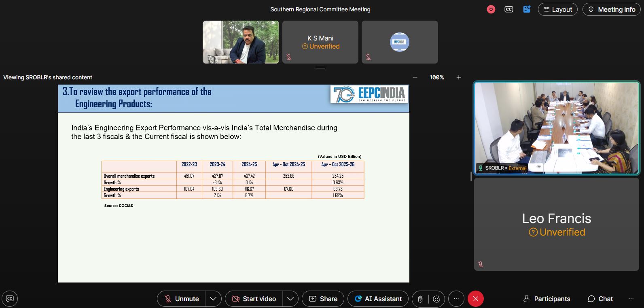The height and width of the screenshot is (308, 644).
Task: Open the Chat panel
Action: click(x=600, y=299)
